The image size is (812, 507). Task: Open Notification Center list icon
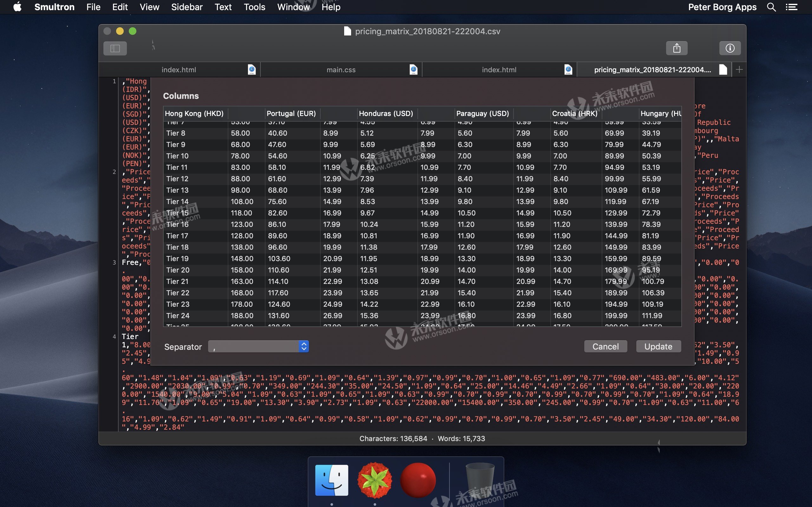(791, 7)
